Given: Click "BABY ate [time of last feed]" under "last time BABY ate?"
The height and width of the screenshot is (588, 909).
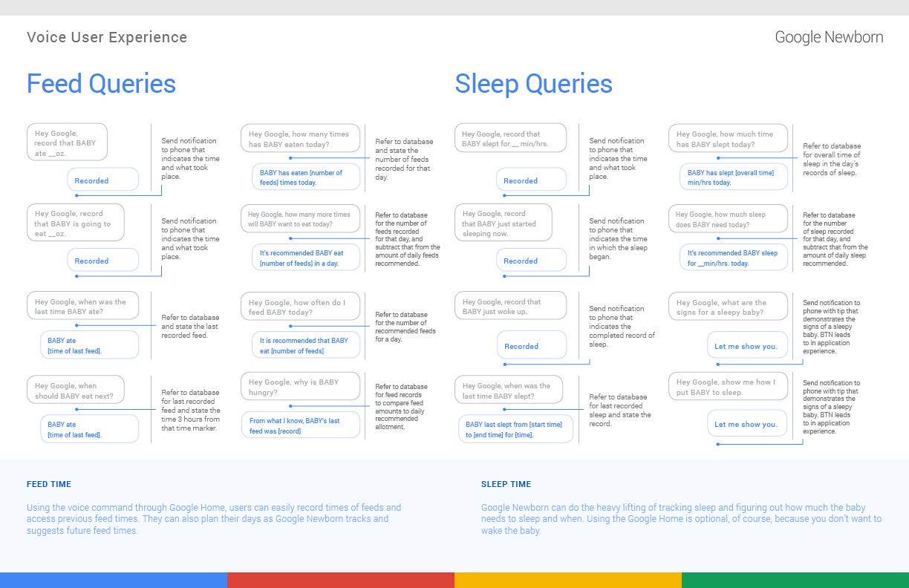Looking at the screenshot, I should click(89, 344).
